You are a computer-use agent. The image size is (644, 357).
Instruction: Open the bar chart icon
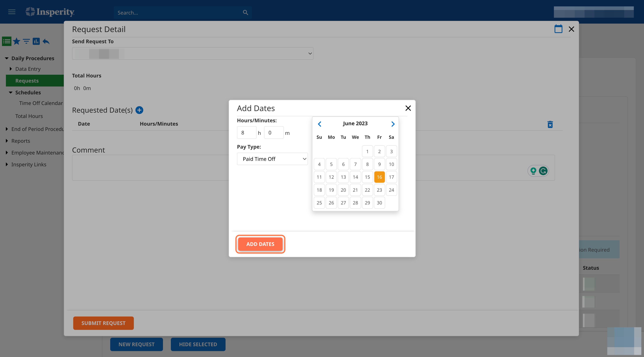point(36,41)
